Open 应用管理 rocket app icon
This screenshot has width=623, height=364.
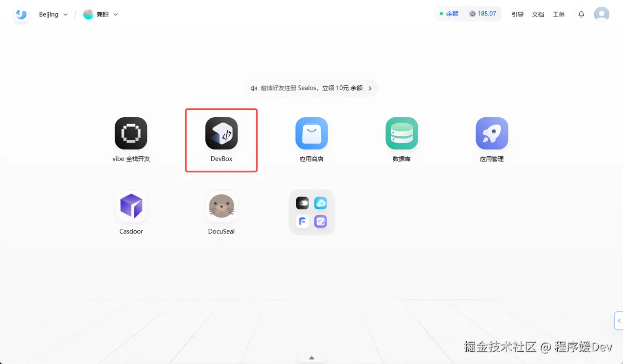click(492, 133)
